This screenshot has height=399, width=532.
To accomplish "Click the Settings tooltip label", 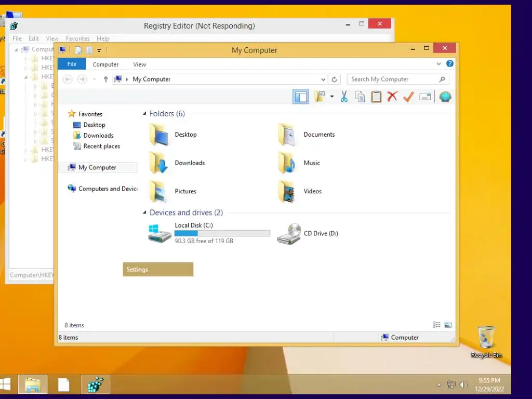I will pyautogui.click(x=158, y=270).
